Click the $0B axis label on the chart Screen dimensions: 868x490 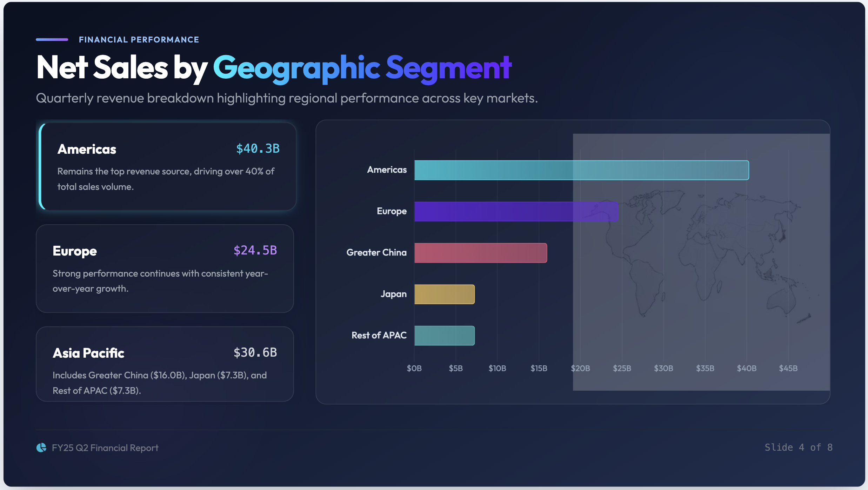coord(414,368)
